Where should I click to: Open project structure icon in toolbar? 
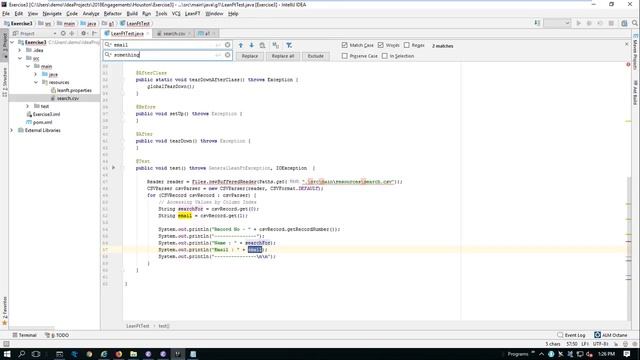click(x=624, y=23)
